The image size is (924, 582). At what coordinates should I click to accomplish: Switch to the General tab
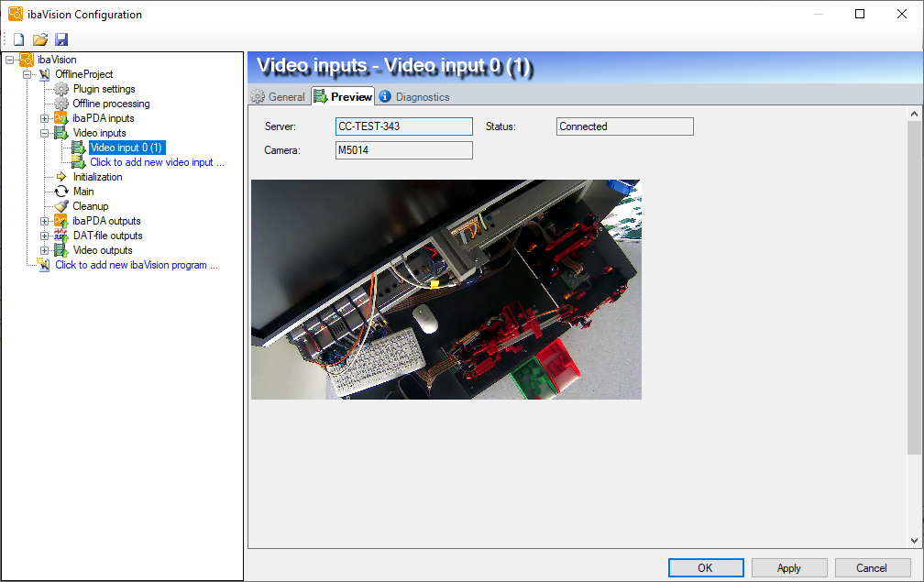point(278,96)
